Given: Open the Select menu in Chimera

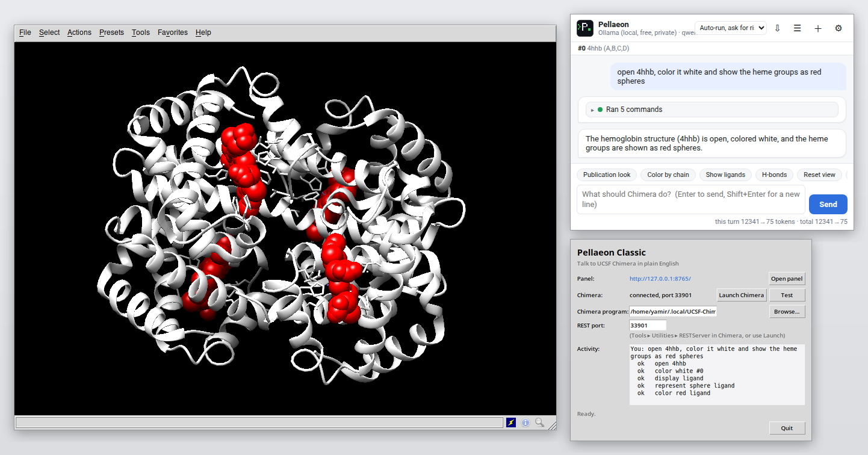Looking at the screenshot, I should pyautogui.click(x=49, y=32).
